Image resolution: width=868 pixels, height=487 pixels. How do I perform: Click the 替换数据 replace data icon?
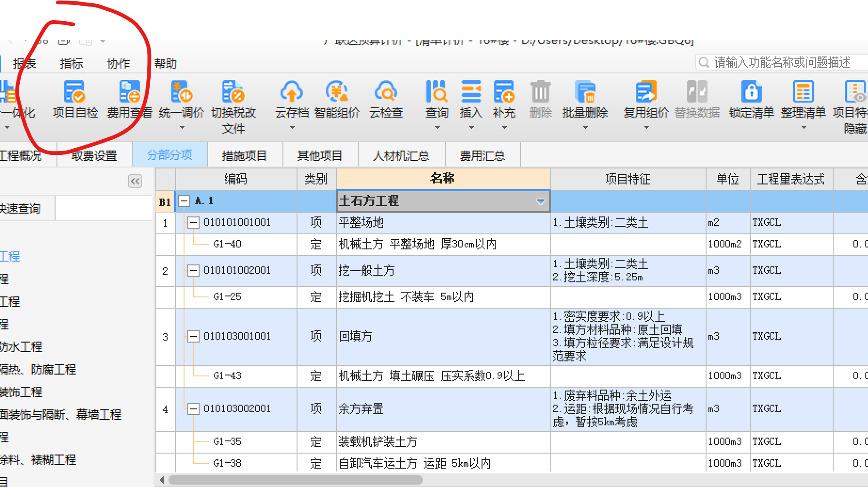tap(697, 92)
